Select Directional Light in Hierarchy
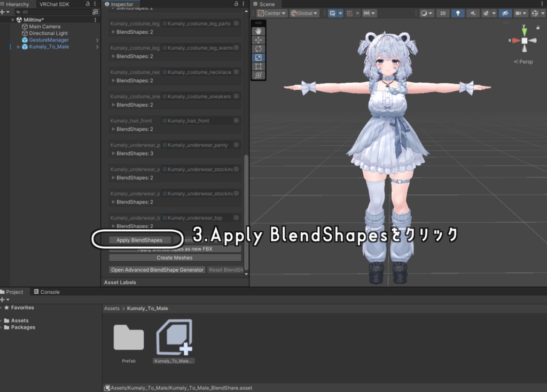This screenshot has width=547, height=392. [48, 33]
